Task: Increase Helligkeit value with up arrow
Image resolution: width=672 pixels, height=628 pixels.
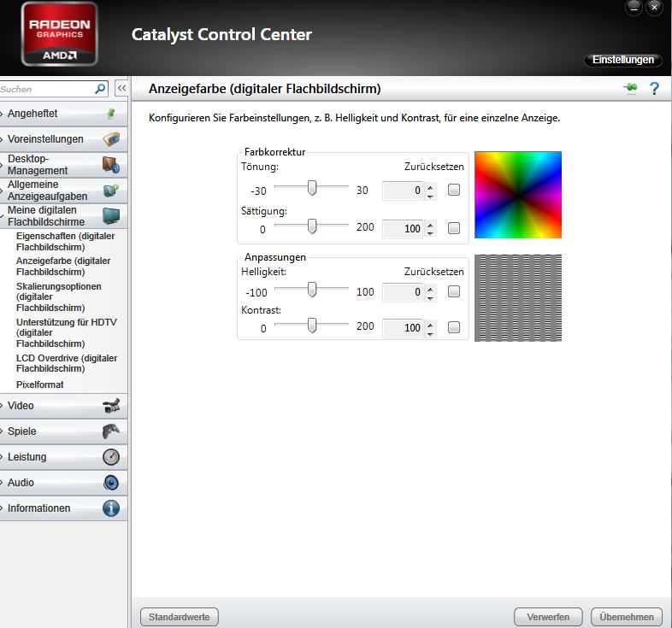Action: pyautogui.click(x=430, y=288)
